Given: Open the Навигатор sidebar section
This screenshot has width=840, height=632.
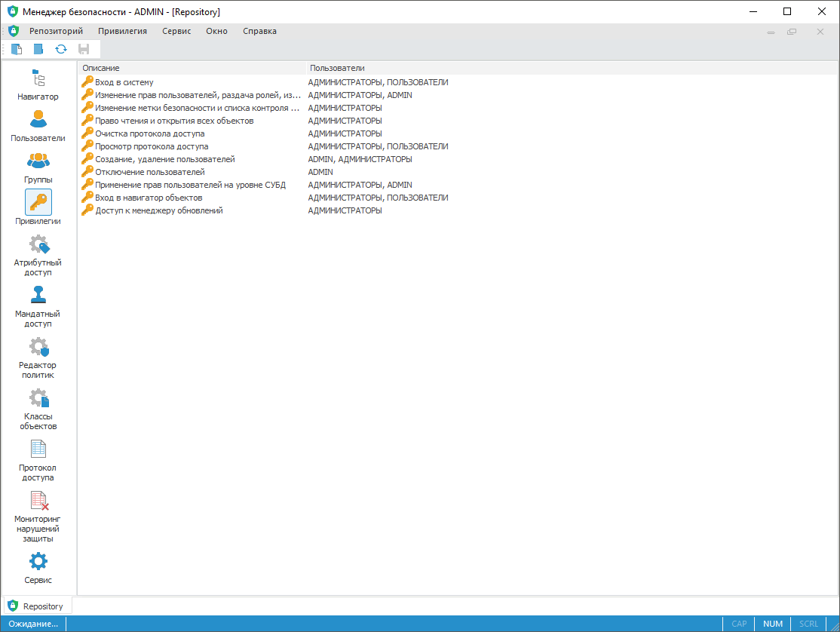Looking at the screenshot, I should click(38, 85).
